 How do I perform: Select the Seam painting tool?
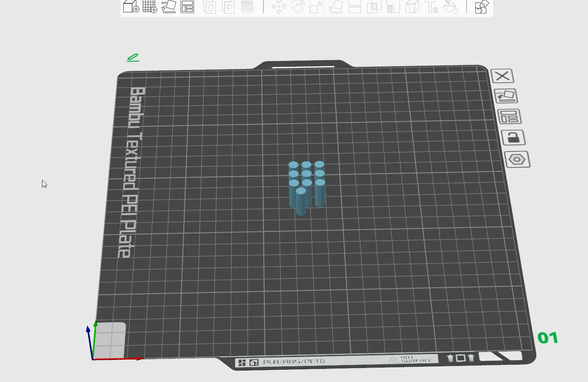coord(412,6)
